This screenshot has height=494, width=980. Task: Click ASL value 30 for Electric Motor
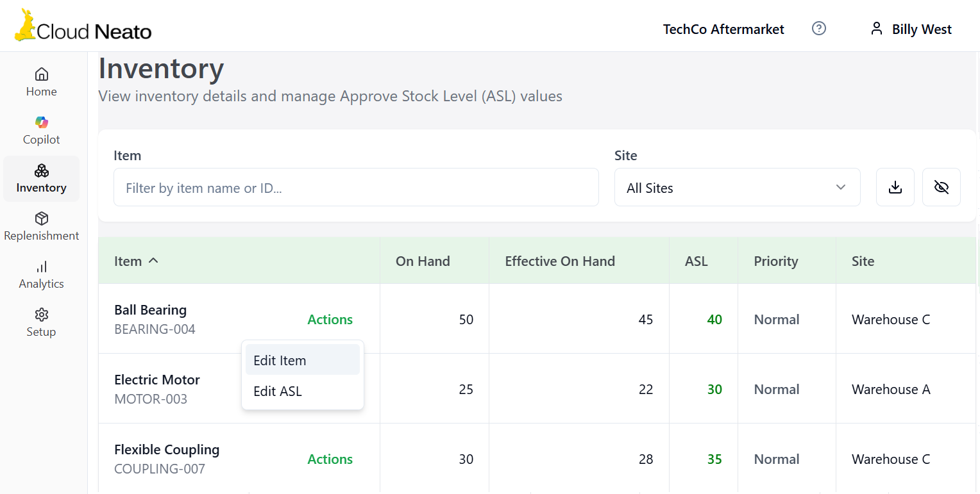pyautogui.click(x=714, y=389)
